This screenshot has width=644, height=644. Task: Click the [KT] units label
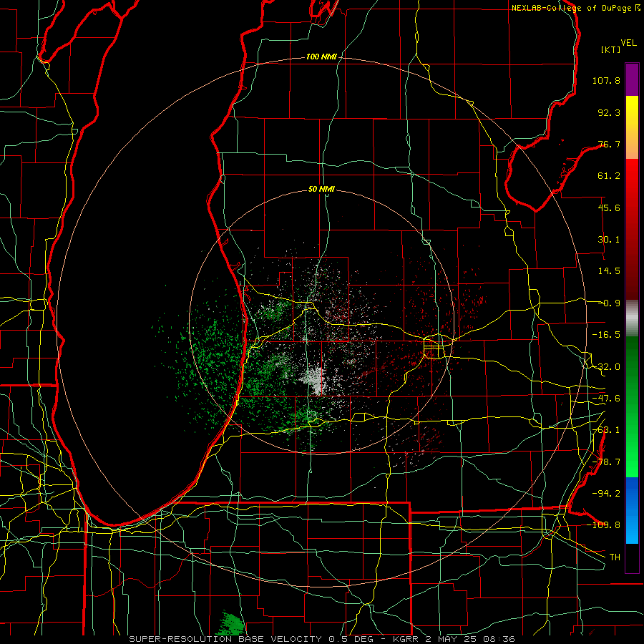point(610,49)
